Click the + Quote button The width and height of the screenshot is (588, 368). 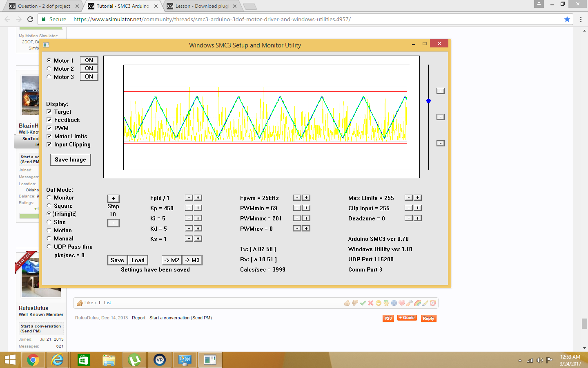point(407,318)
